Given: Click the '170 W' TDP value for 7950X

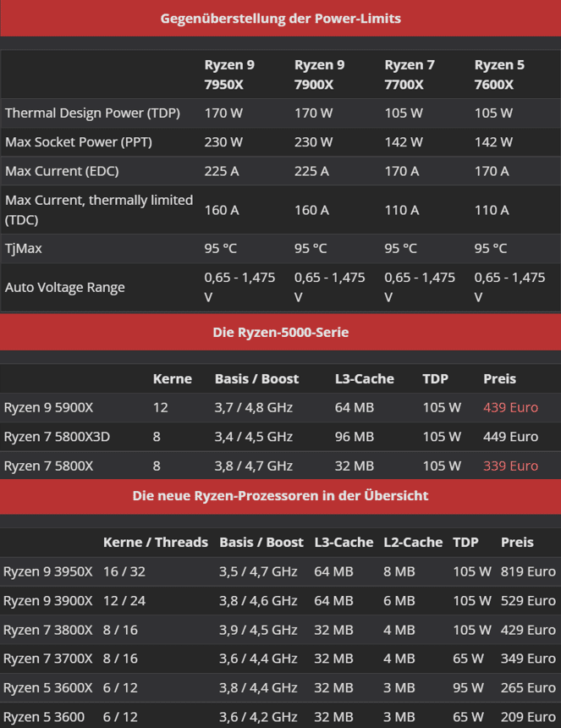Looking at the screenshot, I should tap(223, 113).
